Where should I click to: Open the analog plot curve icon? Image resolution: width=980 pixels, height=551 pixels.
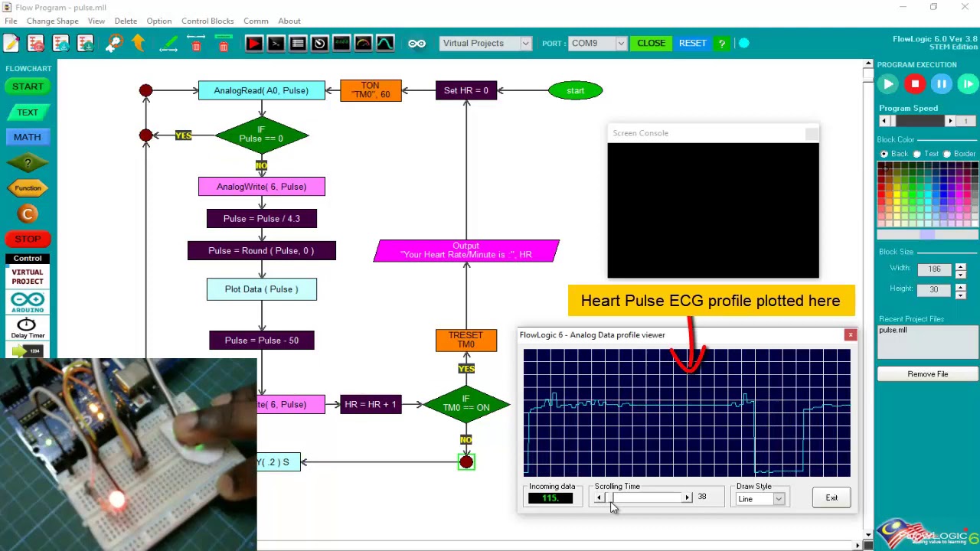click(x=385, y=44)
